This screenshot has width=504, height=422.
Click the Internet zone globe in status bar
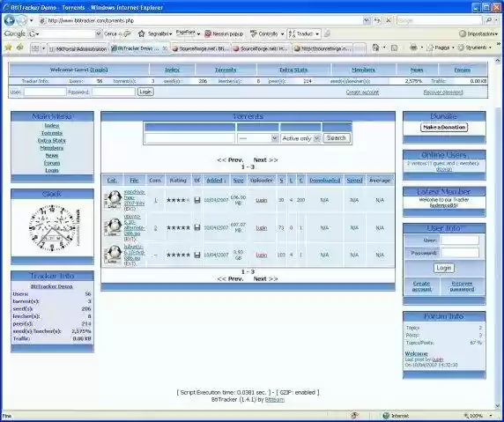[x=386, y=416]
